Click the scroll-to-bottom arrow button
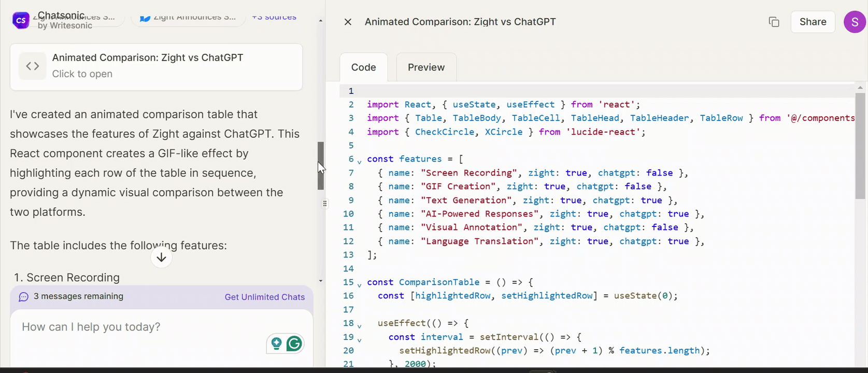The width and height of the screenshot is (868, 373). pyautogui.click(x=161, y=257)
